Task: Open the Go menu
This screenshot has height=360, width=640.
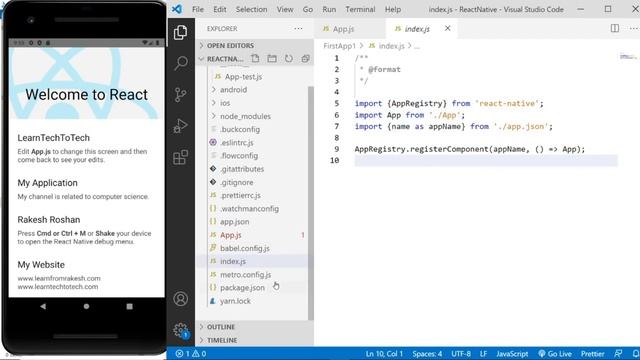Action: coord(308,9)
